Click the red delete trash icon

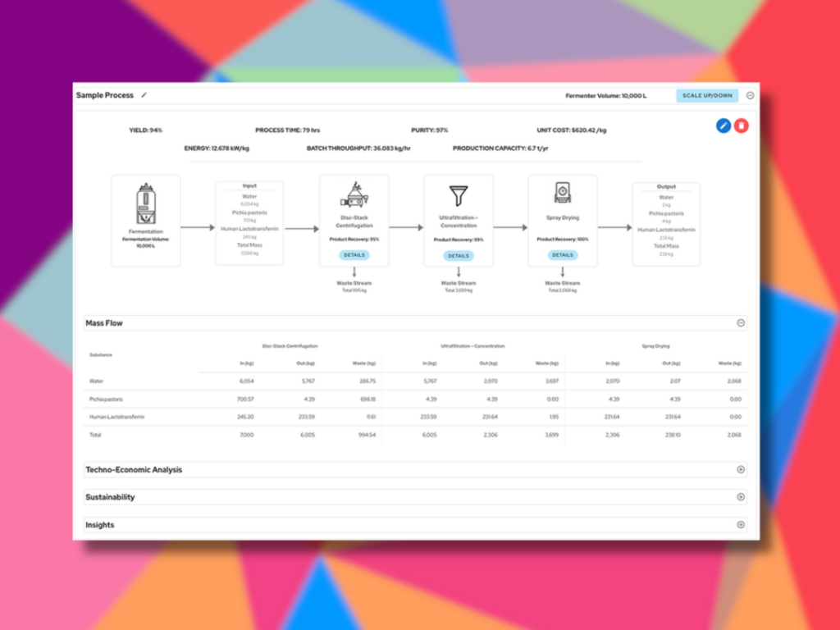741,126
